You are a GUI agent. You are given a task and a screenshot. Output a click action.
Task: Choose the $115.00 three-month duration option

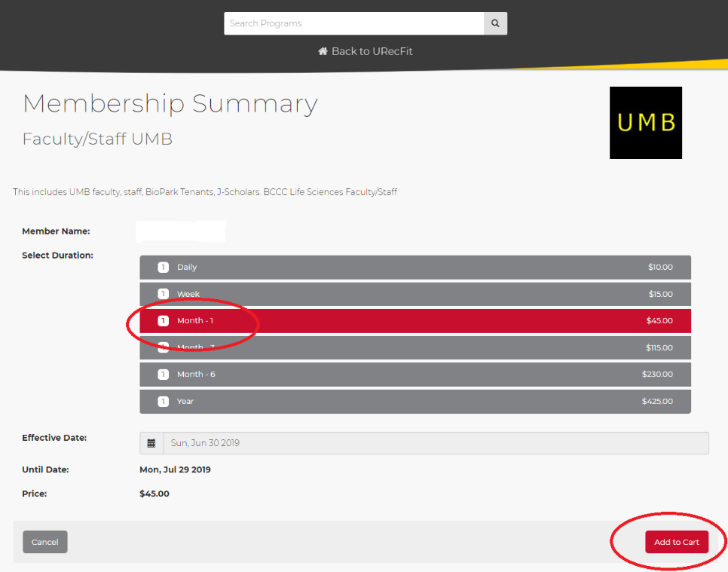(x=414, y=348)
